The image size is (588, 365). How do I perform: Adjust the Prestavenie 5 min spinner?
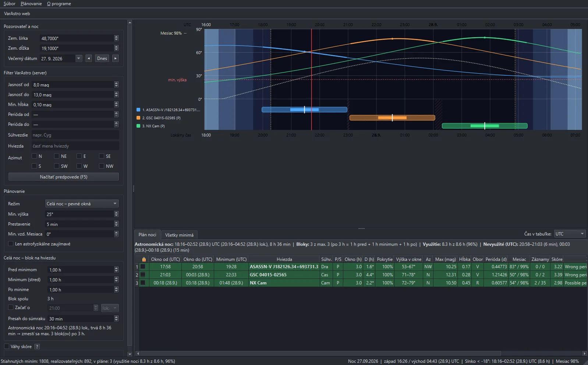[x=116, y=224]
